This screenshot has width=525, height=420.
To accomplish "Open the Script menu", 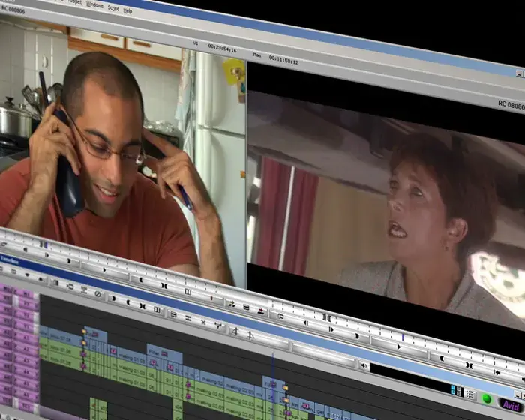I will click(x=113, y=8).
